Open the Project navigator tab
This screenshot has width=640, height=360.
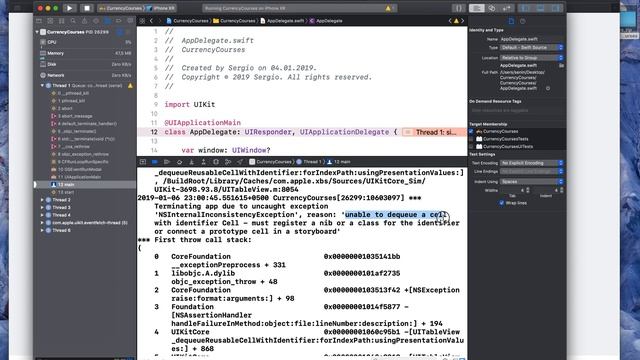tap(39, 20)
